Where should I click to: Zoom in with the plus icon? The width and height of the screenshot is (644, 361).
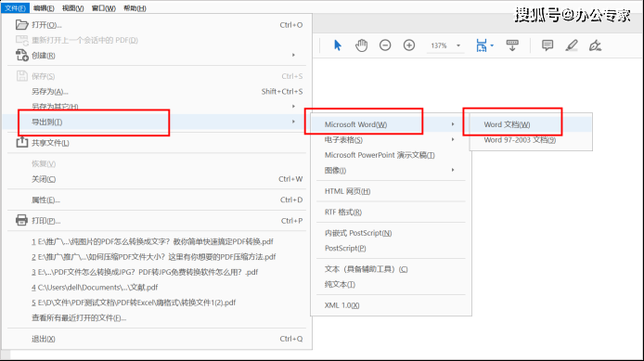409,45
